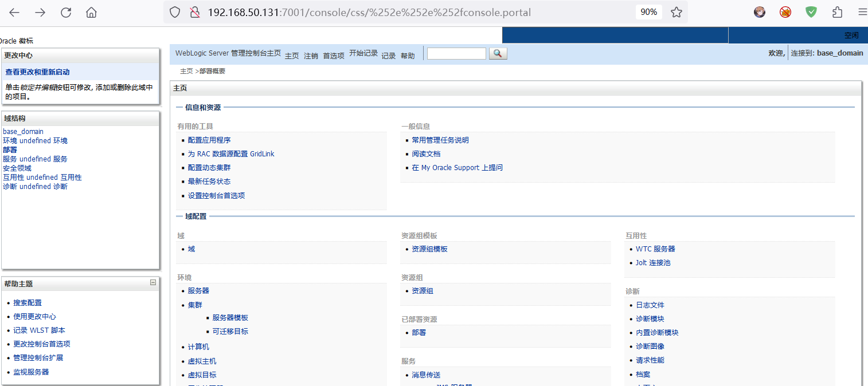Screen dimensions: 868x386
Task: Click the browser forward arrow
Action: (40, 12)
